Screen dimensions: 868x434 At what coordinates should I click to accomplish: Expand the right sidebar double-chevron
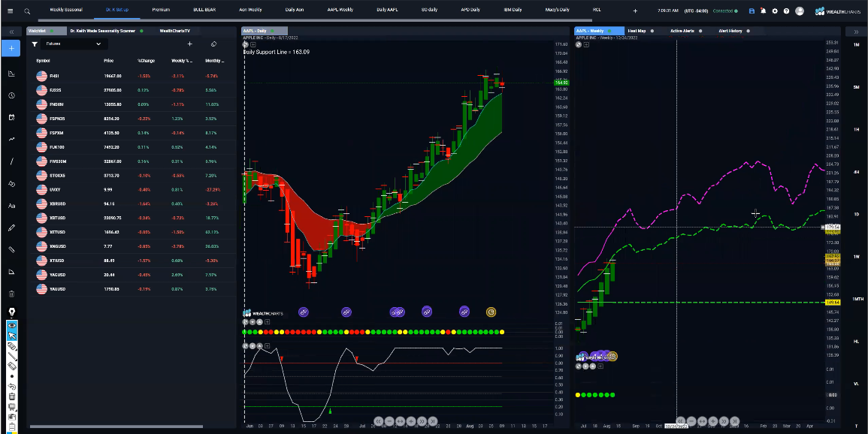click(857, 32)
